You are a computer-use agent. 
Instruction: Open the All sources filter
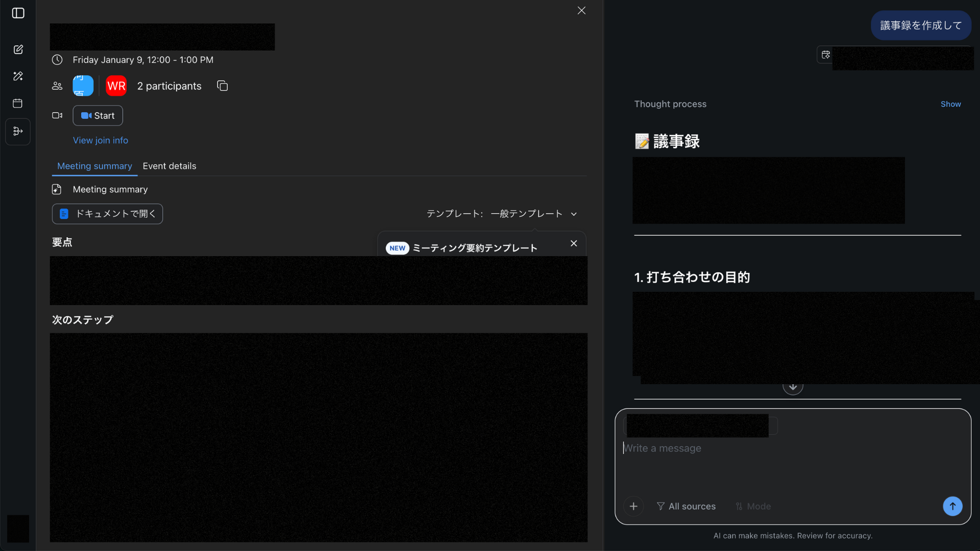(686, 506)
